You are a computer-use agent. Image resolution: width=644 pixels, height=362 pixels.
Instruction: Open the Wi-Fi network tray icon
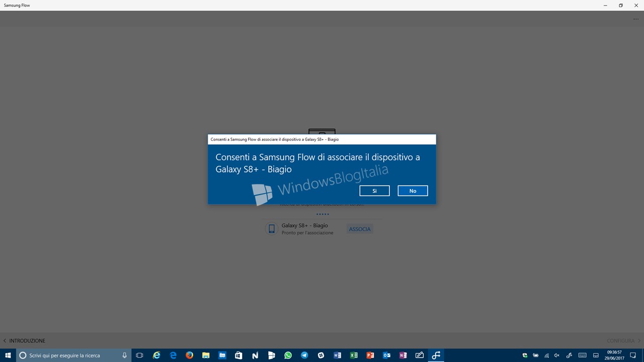[547, 355]
